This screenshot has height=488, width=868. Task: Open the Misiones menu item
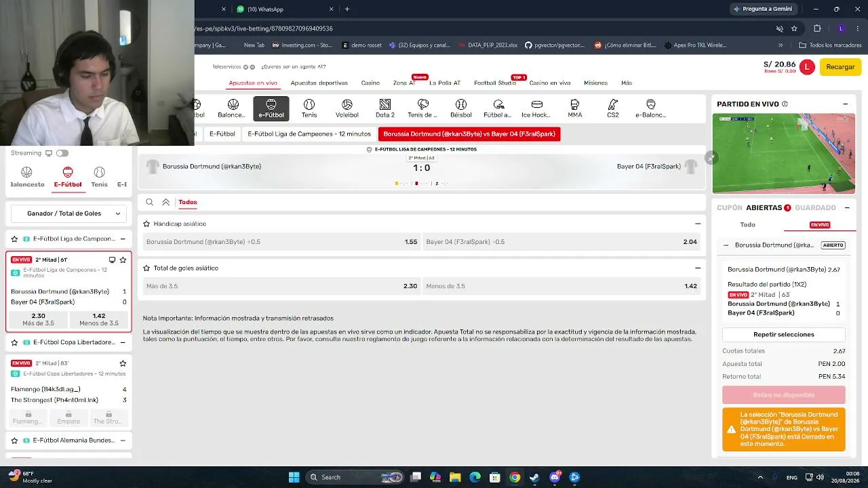[595, 83]
